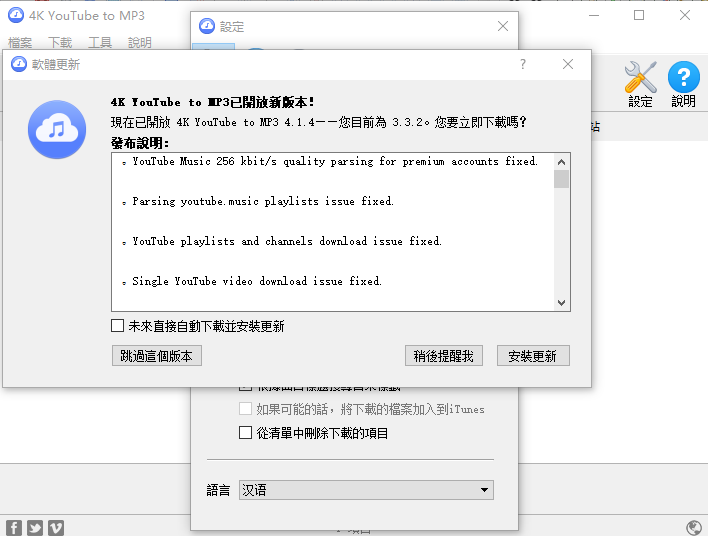Open Settings via the wrench toolbar icon
This screenshot has width=708, height=536.
[x=640, y=78]
